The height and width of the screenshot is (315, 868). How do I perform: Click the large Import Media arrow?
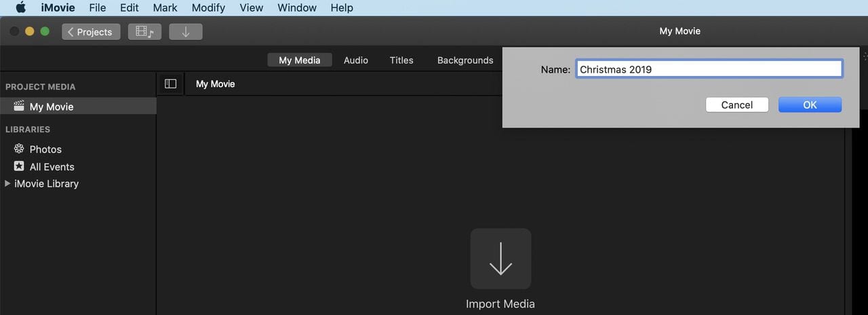(x=500, y=259)
